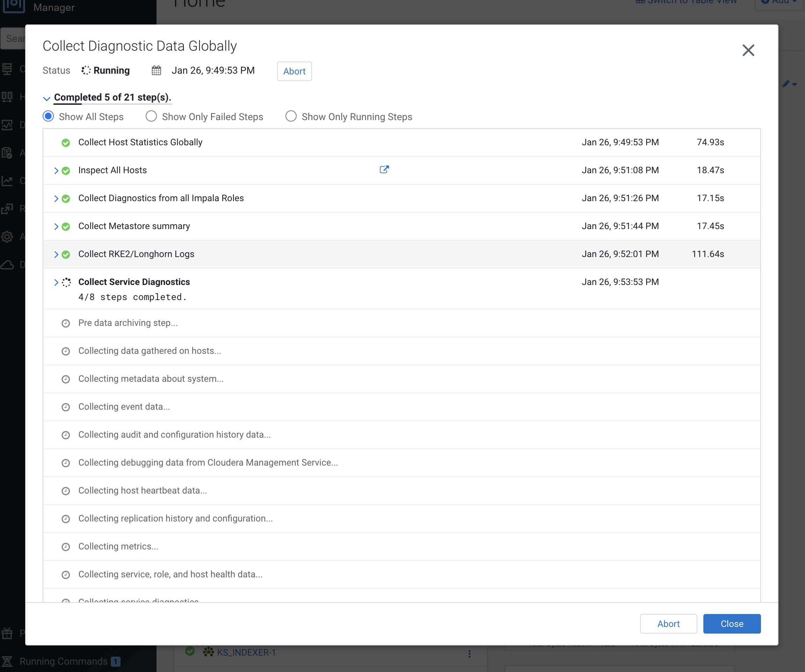
Task: Open the Clusters sidebar icon
Action: tap(7, 69)
